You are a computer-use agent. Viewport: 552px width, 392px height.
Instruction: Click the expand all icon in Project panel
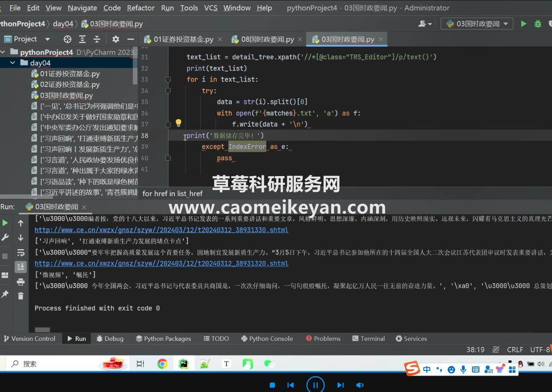pos(82,39)
